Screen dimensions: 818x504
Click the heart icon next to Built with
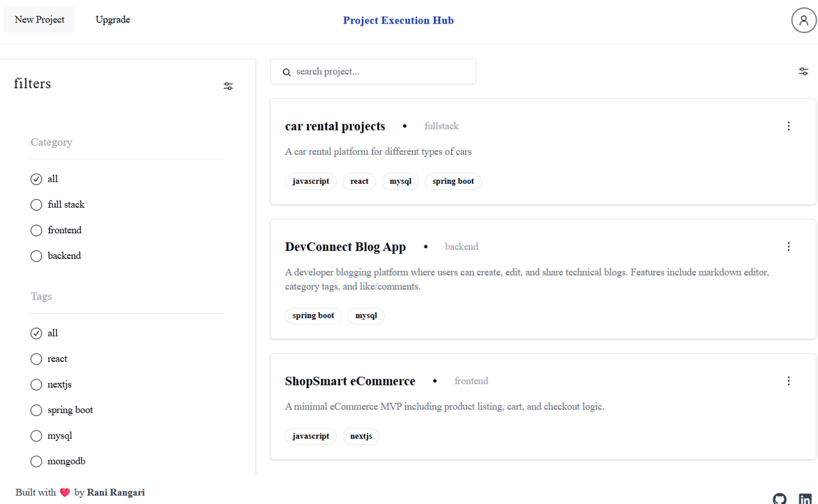(65, 492)
